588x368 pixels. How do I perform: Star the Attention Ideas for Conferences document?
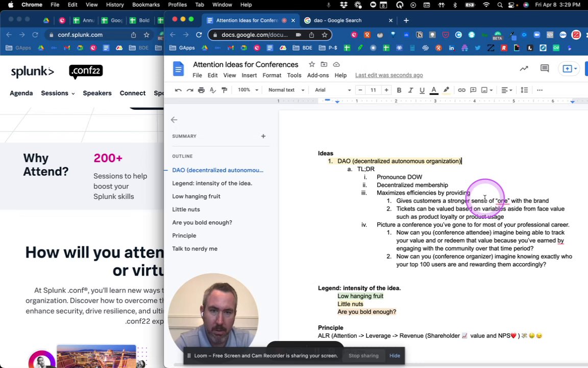click(x=312, y=64)
